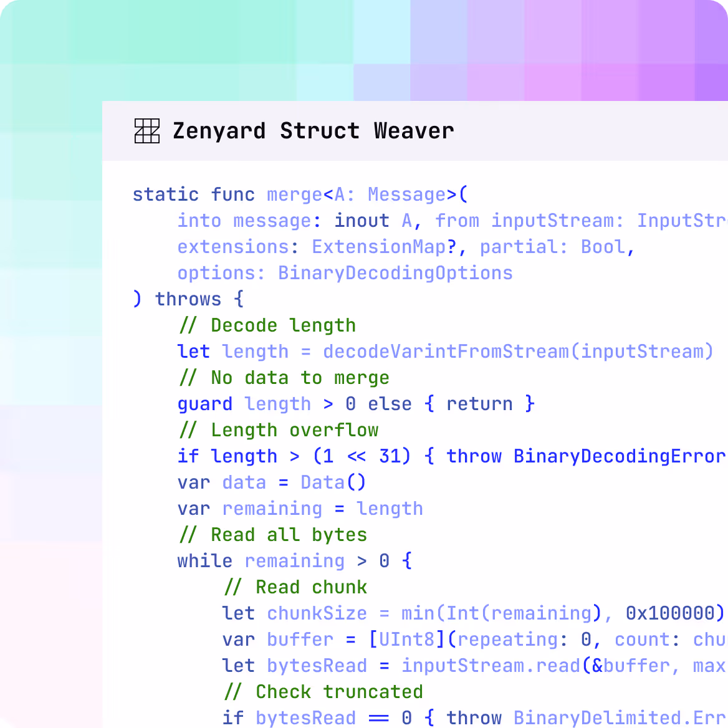Select the chunkSize constant
This screenshot has width=728, height=728.
pos(317,613)
